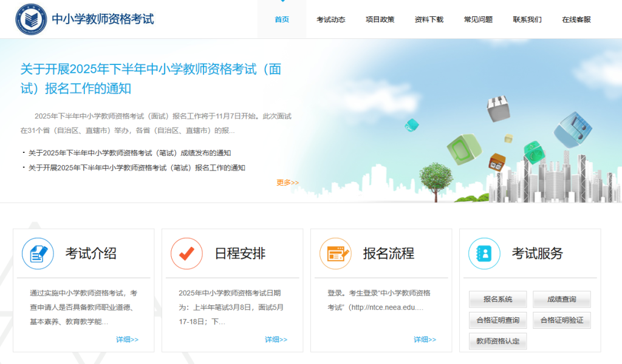622x364 pixels.
Task: Open the 联系我们 page
Action: 526,19
